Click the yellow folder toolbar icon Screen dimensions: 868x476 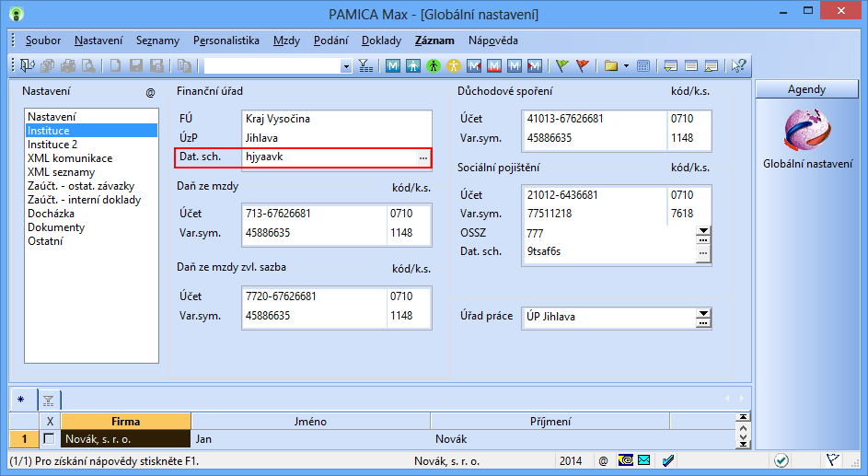(610, 66)
